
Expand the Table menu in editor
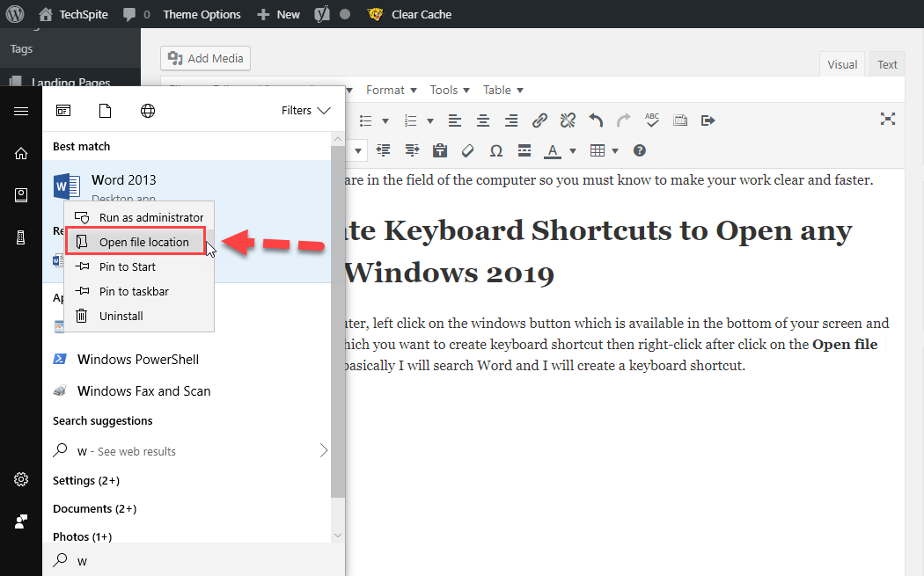(x=503, y=90)
